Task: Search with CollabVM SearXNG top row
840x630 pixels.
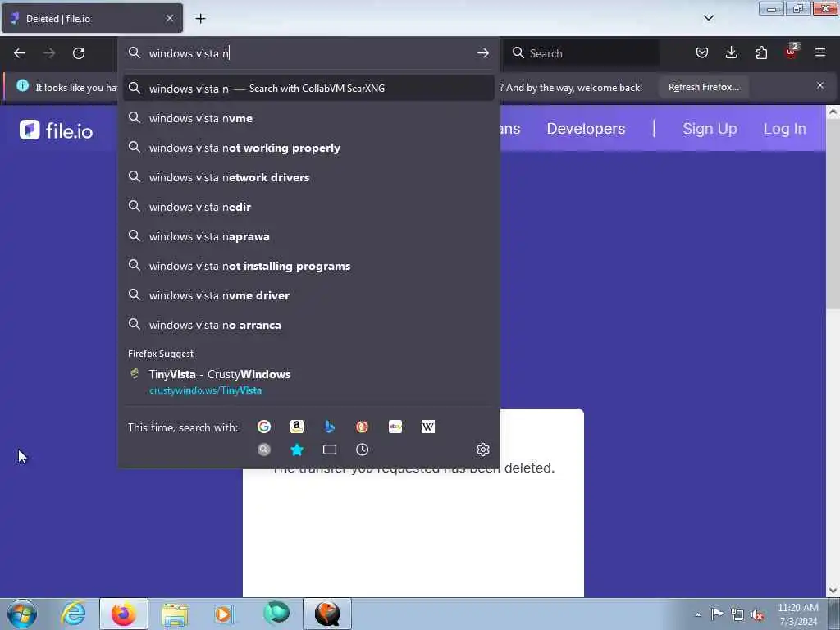Action: pos(308,88)
